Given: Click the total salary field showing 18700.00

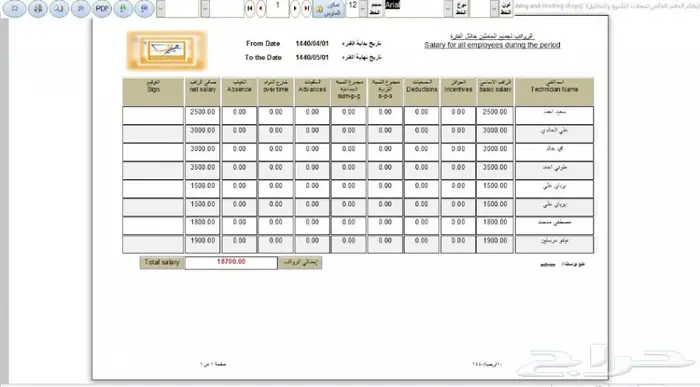Looking at the screenshot, I should (231, 262).
